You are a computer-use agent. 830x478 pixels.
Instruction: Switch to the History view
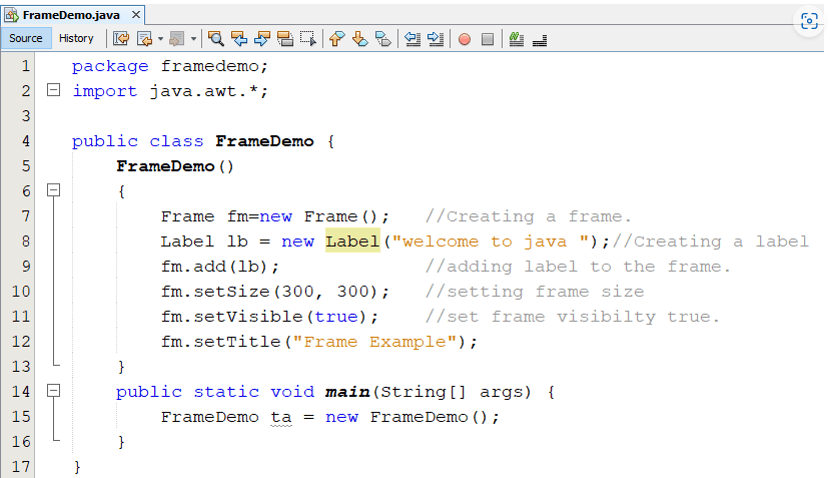[x=76, y=38]
